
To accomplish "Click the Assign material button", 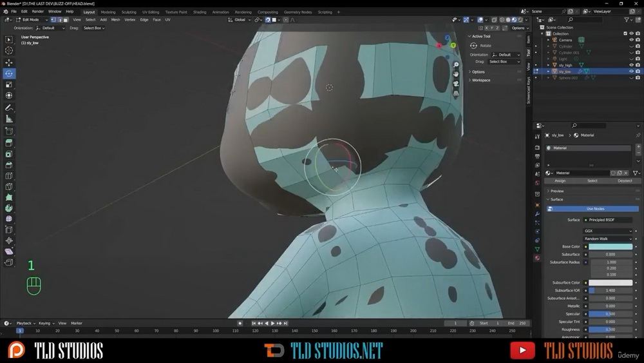I will click(560, 181).
